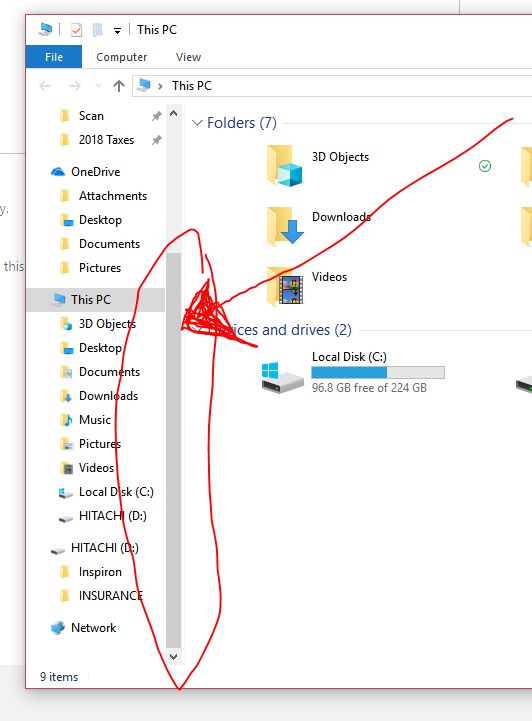
Task: Select the Videos folder icon in main pane
Action: click(284, 286)
